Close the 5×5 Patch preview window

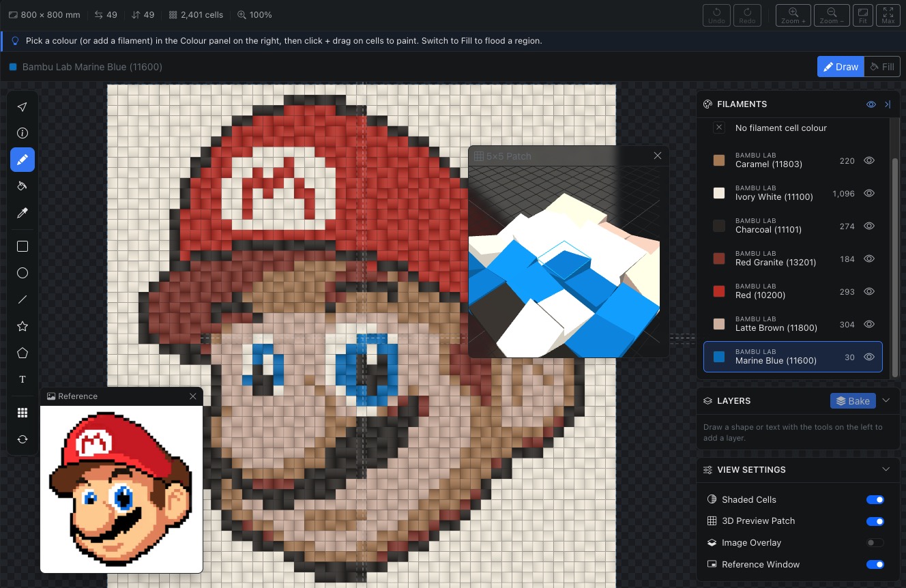point(658,156)
